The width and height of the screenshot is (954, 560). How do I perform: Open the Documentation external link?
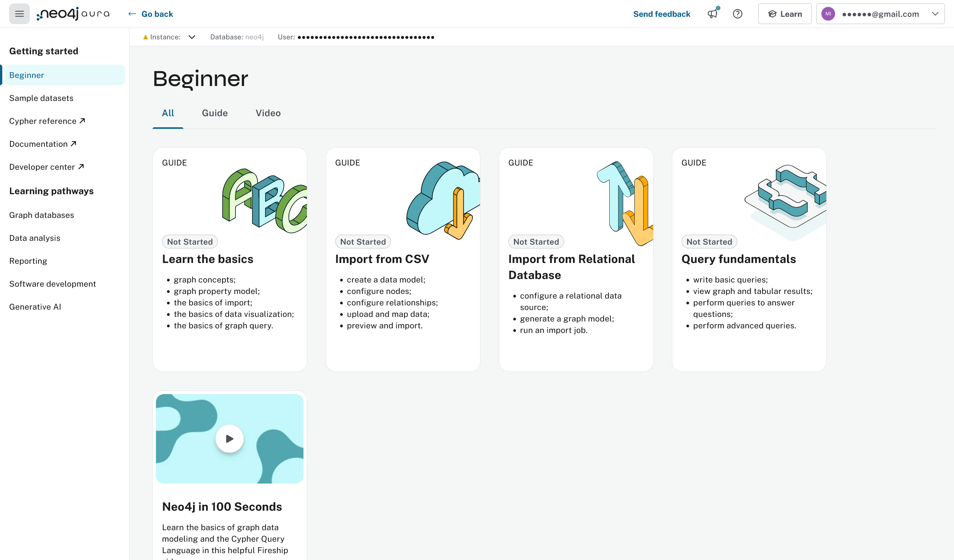coord(43,144)
